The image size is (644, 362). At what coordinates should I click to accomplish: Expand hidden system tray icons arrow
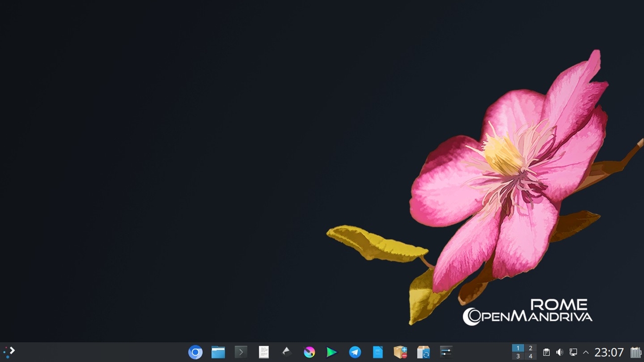[x=586, y=352]
